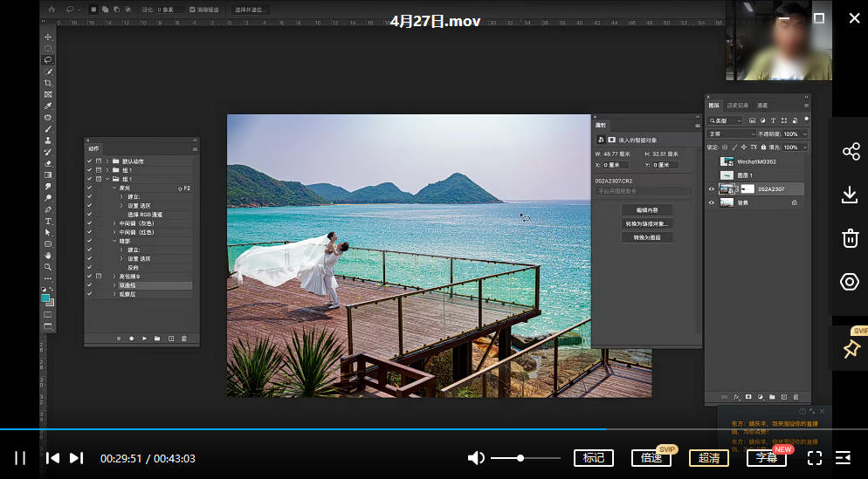Click the 编辑内容 button in Properties

(x=647, y=210)
